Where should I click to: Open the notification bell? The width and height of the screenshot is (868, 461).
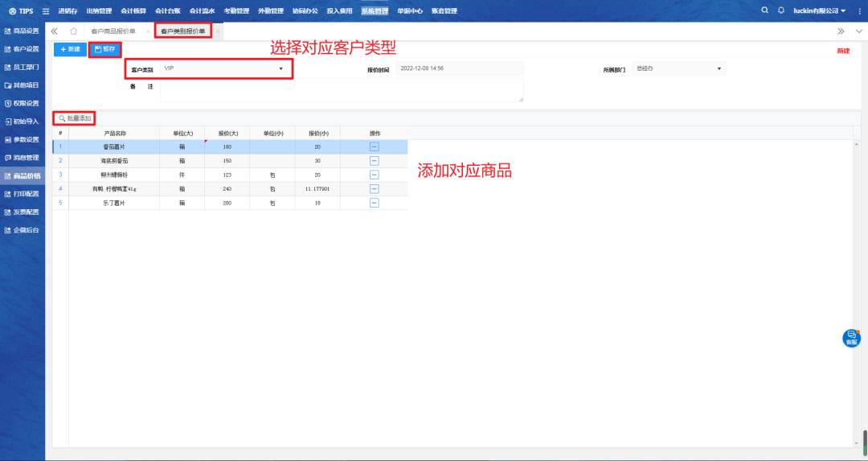pyautogui.click(x=780, y=10)
